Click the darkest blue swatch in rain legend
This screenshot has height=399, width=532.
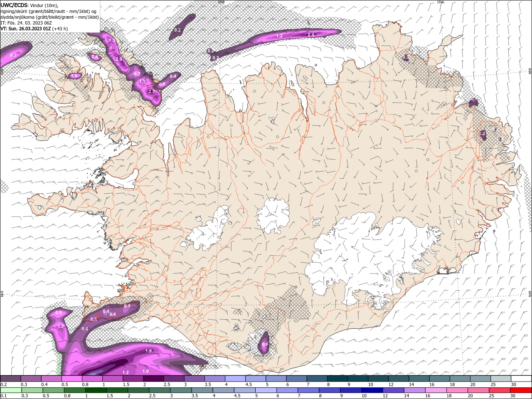(371, 390)
